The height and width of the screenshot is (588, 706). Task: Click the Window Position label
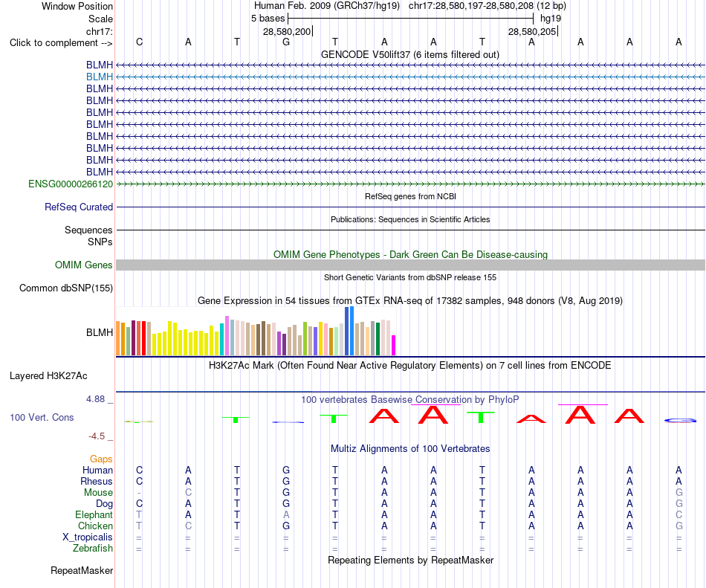coord(77,6)
